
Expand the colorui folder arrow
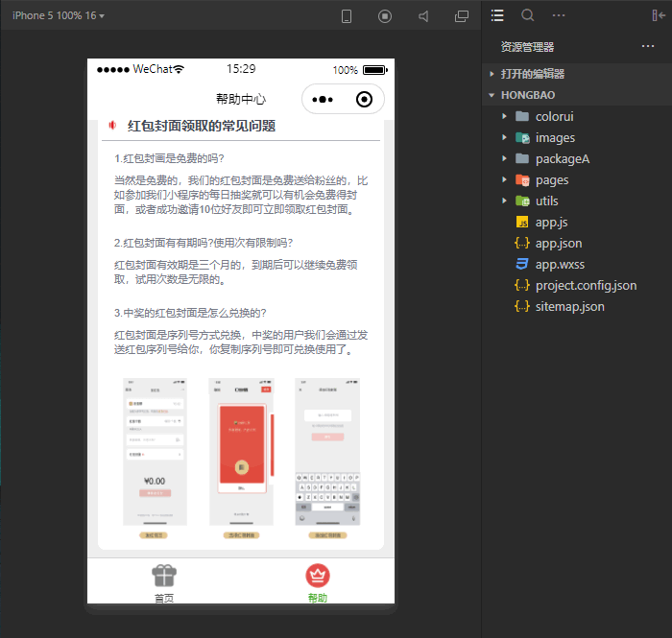(x=504, y=116)
